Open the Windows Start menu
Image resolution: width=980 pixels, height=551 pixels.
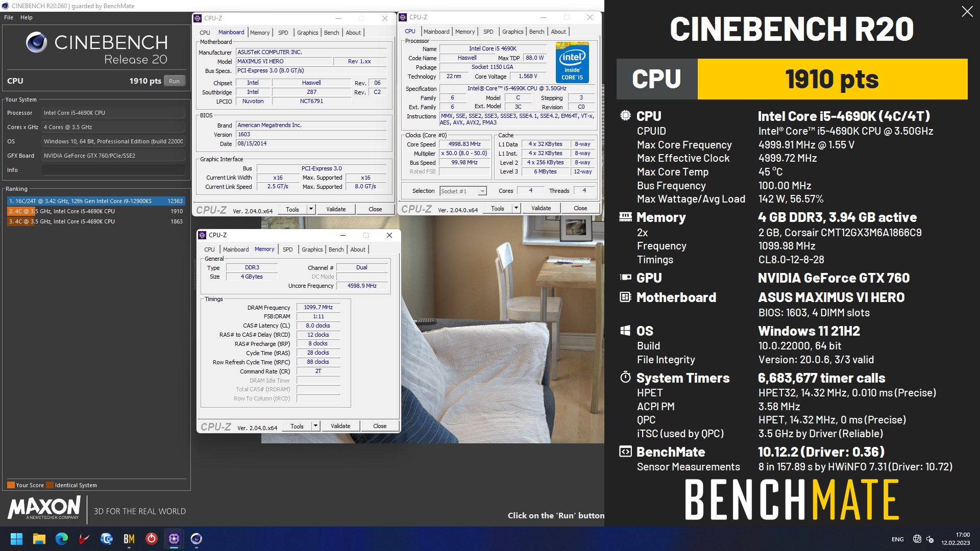click(16, 539)
